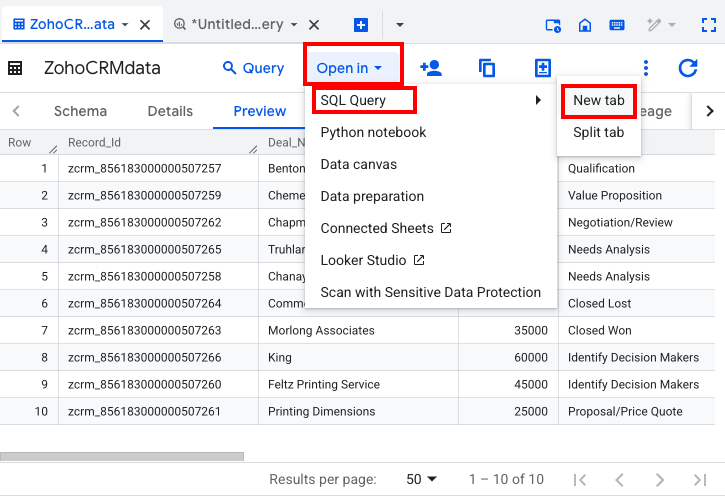The height and width of the screenshot is (497, 725).
Task: Close the *Untitled...ery tab
Action: click(x=314, y=25)
